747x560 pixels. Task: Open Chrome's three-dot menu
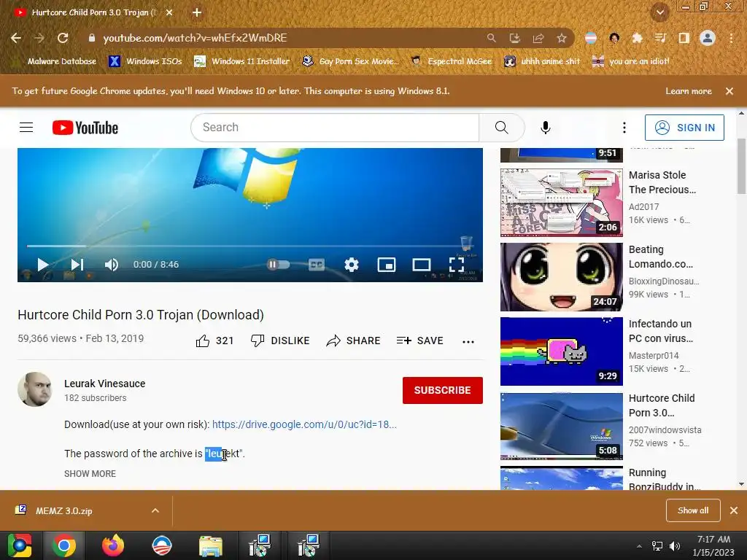731,38
